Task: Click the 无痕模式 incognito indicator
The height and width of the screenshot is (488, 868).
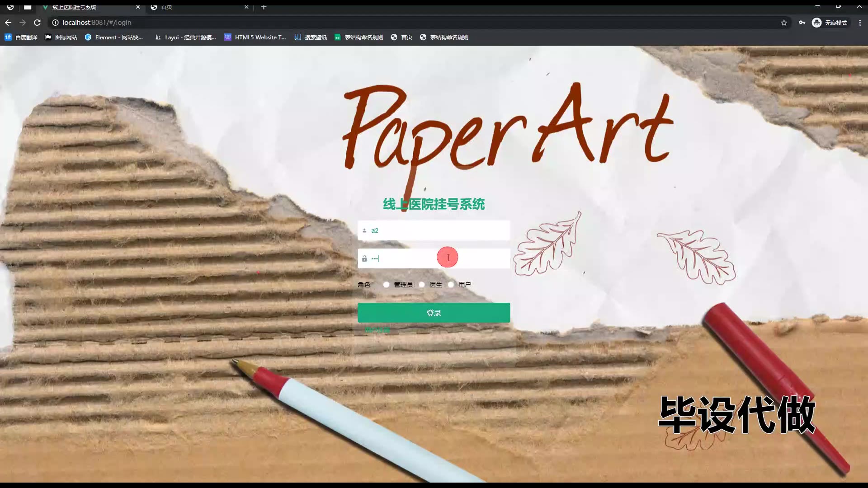Action: (830, 23)
